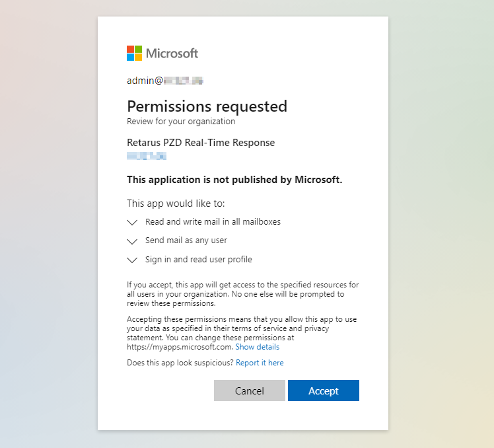Click the Permissions requested heading
Viewport: 494px width, 448px height.
coord(207,106)
